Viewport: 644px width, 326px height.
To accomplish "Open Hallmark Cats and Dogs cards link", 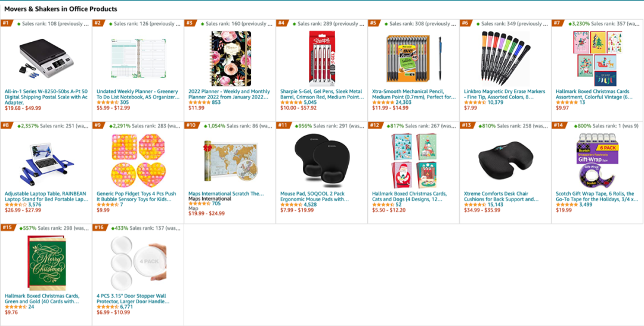I will pos(409,196).
